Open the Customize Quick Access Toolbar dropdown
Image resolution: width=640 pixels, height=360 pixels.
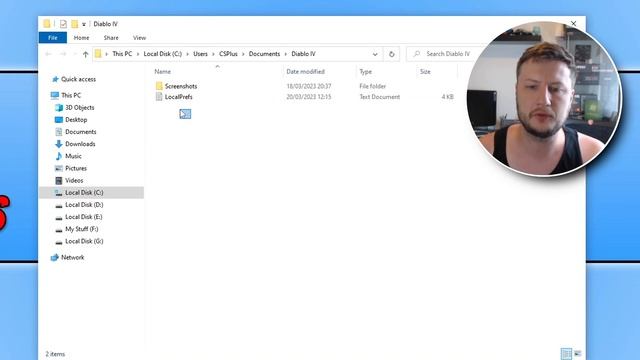pyautogui.click(x=84, y=24)
